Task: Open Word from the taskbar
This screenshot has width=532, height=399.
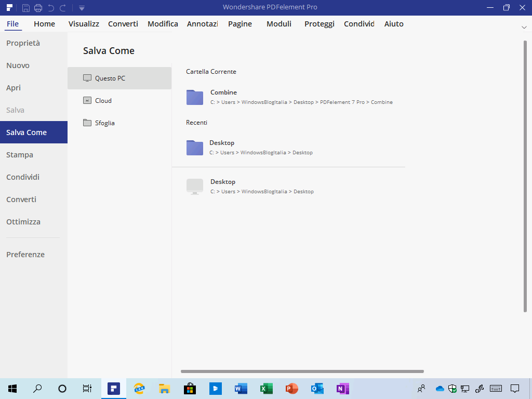Action: (241, 389)
